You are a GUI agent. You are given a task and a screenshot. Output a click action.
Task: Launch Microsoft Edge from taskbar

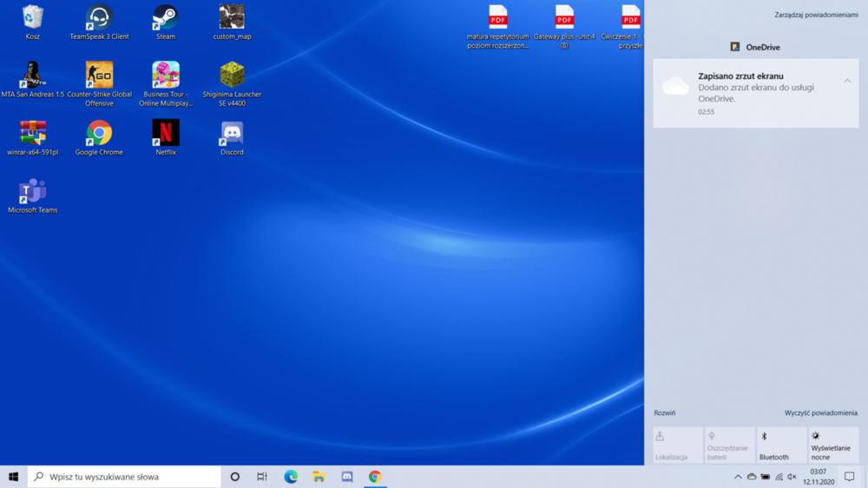pos(291,477)
